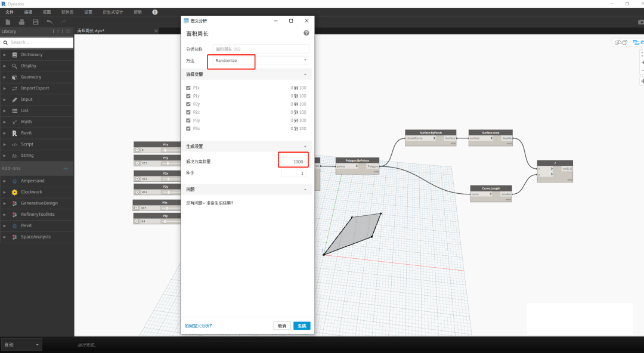Click the 解决方案数量 input field

click(x=293, y=162)
